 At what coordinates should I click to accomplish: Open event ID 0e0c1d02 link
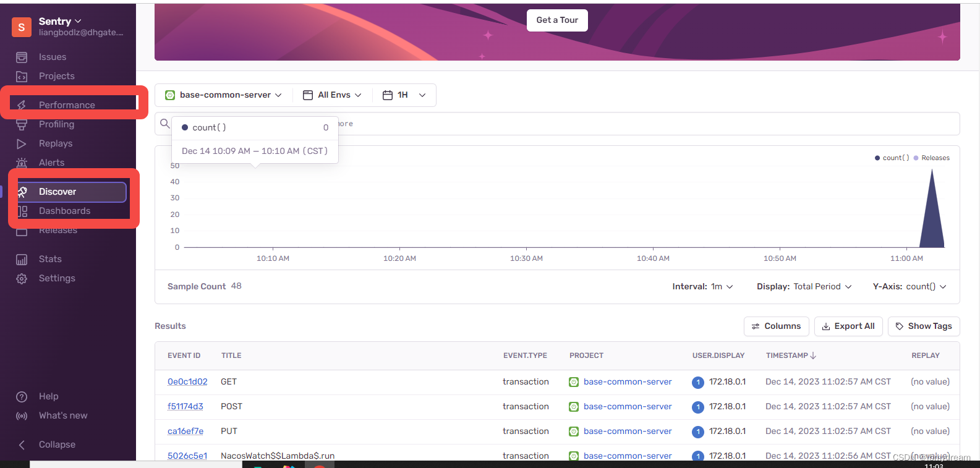pos(187,382)
